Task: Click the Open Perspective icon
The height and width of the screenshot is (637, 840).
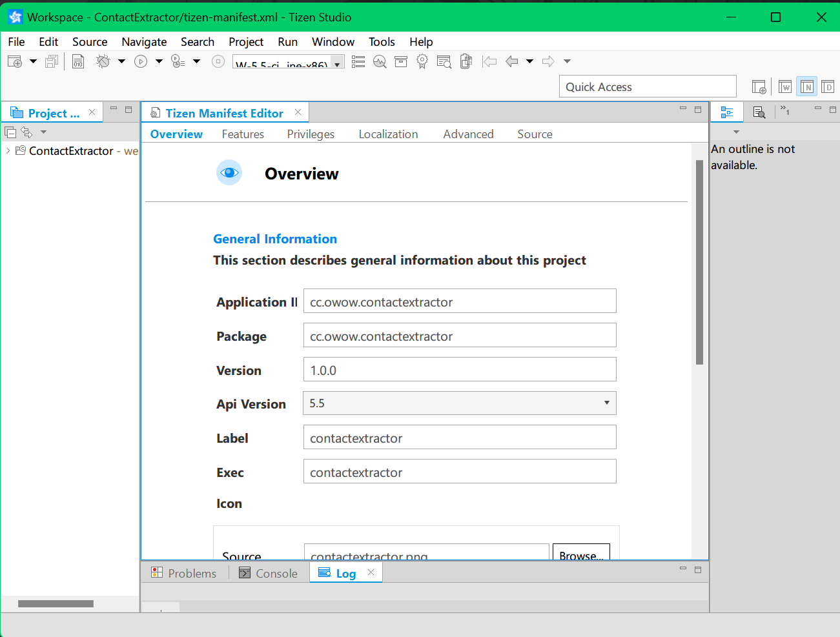Action: pos(759,87)
